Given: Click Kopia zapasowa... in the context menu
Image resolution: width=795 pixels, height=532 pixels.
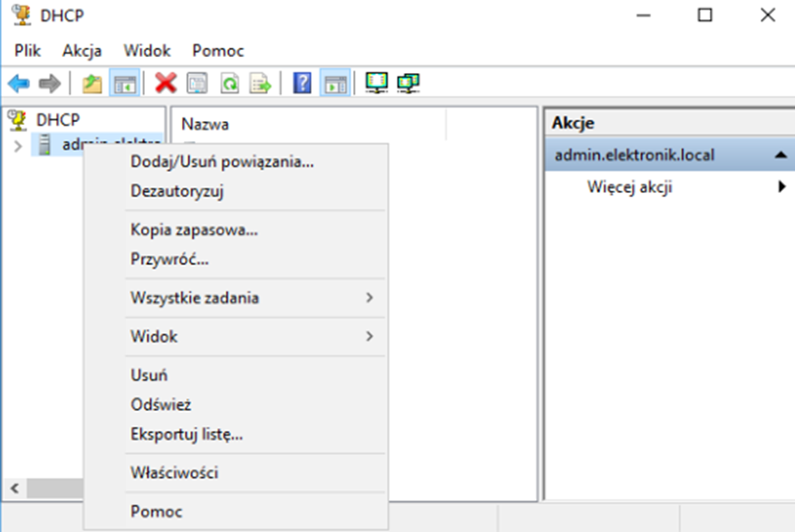Looking at the screenshot, I should 194,230.
